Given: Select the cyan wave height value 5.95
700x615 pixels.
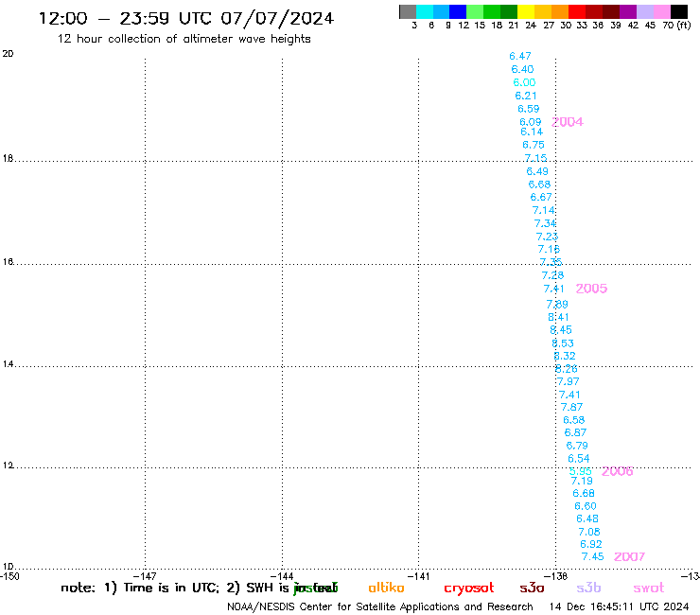Looking at the screenshot, I should click(581, 471).
